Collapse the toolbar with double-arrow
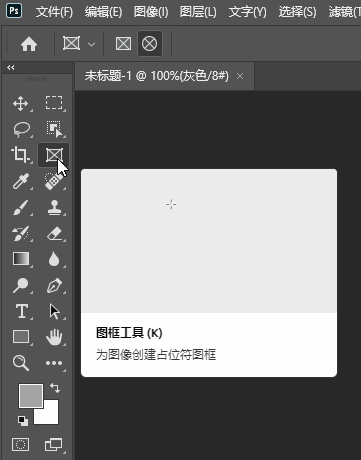The image size is (361, 460). pos(11,68)
